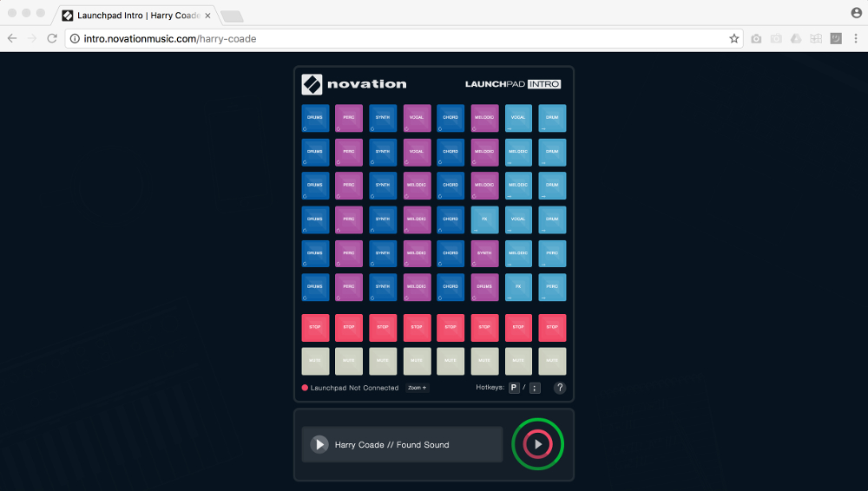Viewport: 868px width, 491px height.
Task: Click MUTE under the last column
Action: pos(552,362)
